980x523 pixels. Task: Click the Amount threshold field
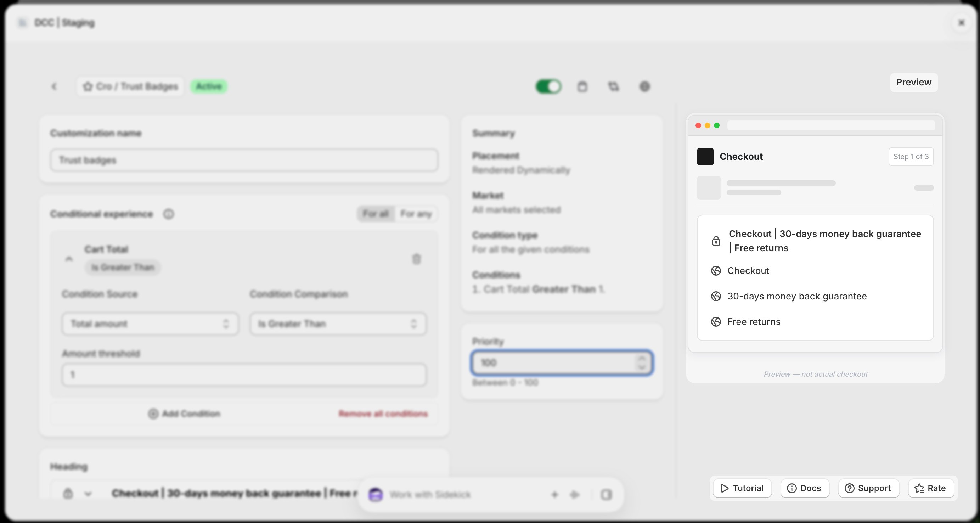click(x=244, y=375)
